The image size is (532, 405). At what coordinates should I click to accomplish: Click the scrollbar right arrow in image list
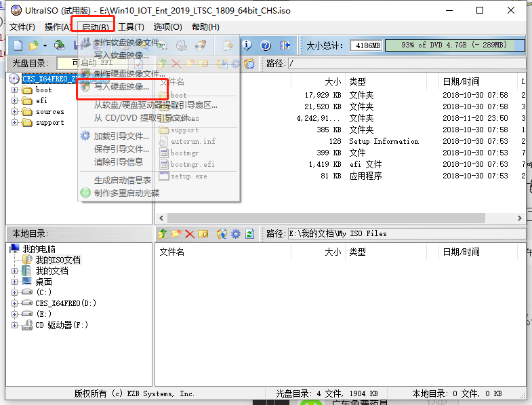coord(519,218)
